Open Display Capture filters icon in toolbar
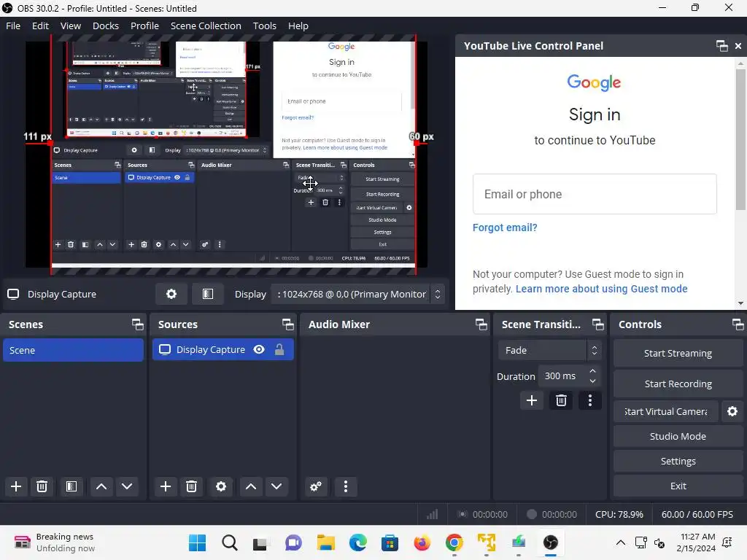Screen dimensions: 747x560 (x=208, y=294)
